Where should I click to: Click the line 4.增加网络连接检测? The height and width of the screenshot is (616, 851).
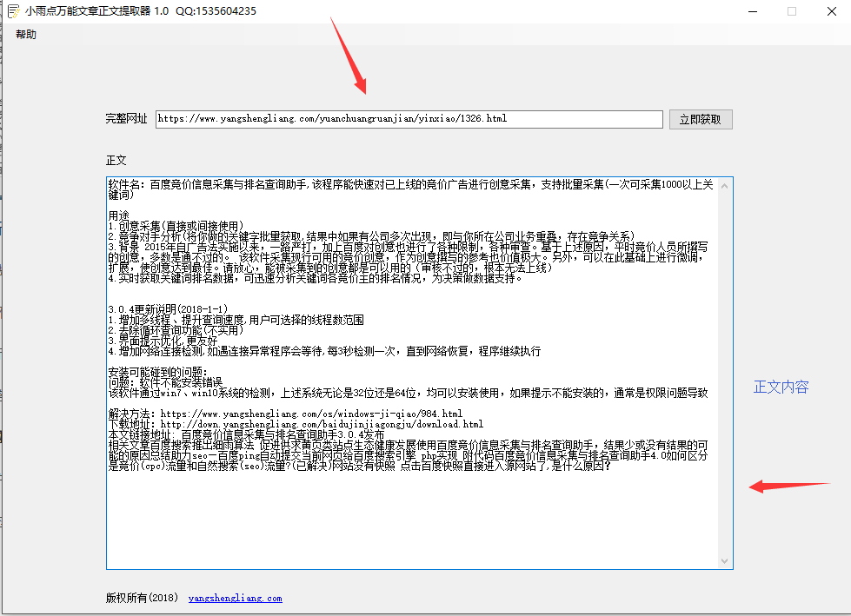coord(324,351)
